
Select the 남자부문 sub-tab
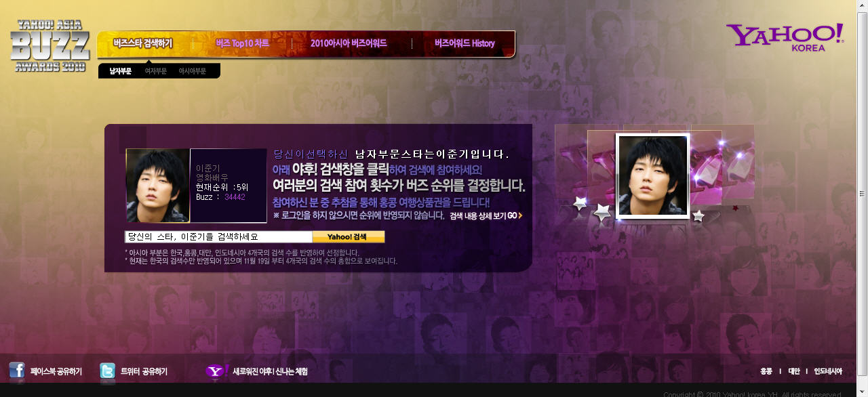(x=121, y=70)
